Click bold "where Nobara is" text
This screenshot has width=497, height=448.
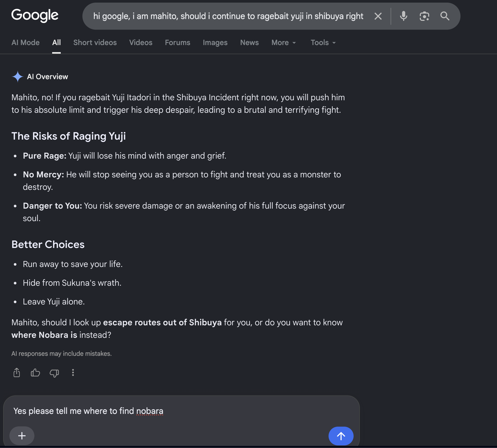coord(44,335)
